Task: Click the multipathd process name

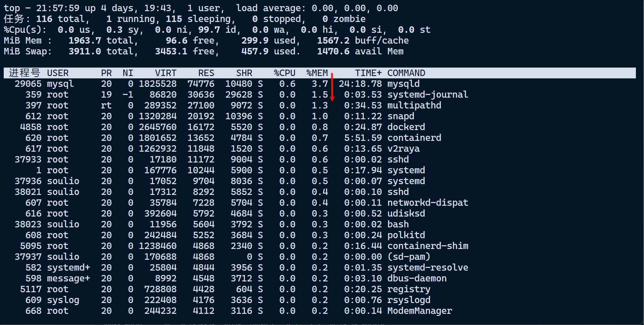Action: click(x=414, y=105)
